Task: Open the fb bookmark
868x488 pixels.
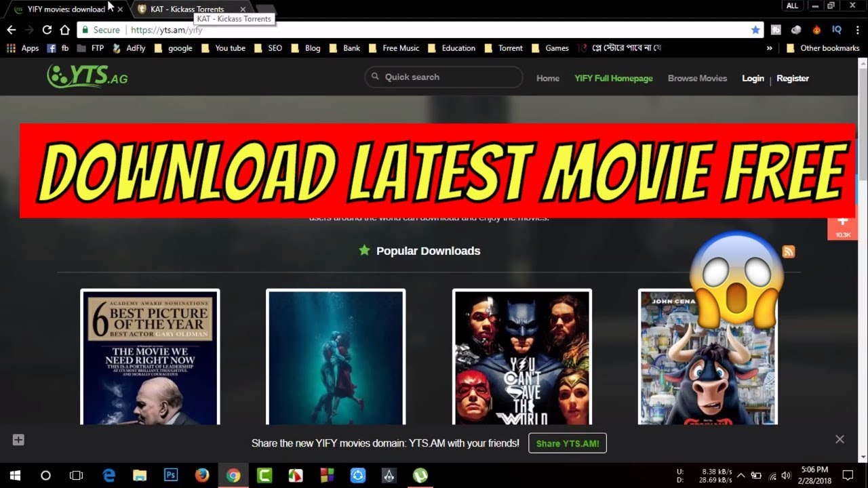Action: pos(58,48)
